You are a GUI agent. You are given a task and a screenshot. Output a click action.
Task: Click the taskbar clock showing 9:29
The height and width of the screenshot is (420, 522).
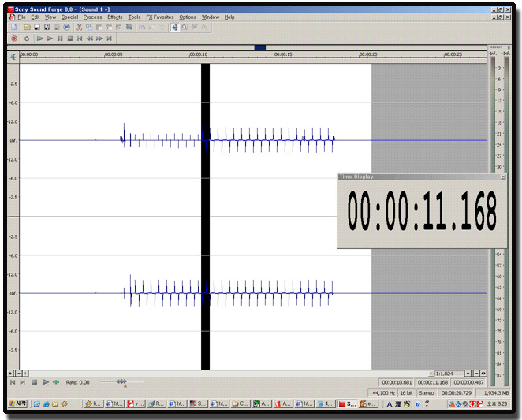[x=497, y=403]
